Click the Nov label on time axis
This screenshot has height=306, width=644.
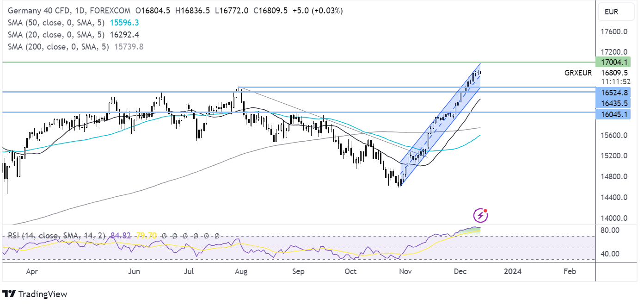coord(405,272)
